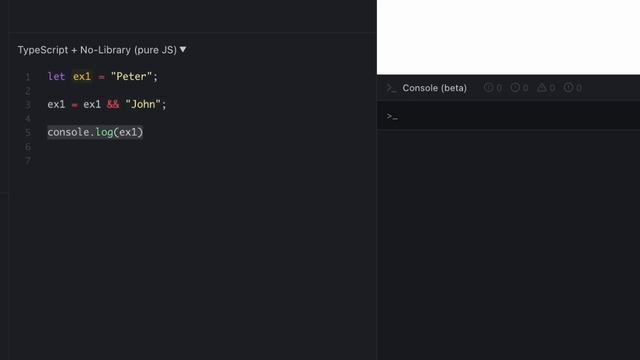Click inside the white result preview pane

pyautogui.click(x=508, y=37)
